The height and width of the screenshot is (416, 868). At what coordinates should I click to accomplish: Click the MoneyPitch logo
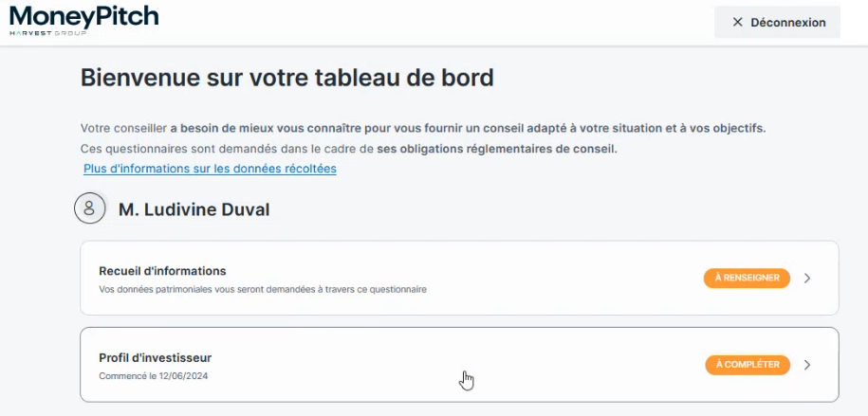click(x=83, y=15)
